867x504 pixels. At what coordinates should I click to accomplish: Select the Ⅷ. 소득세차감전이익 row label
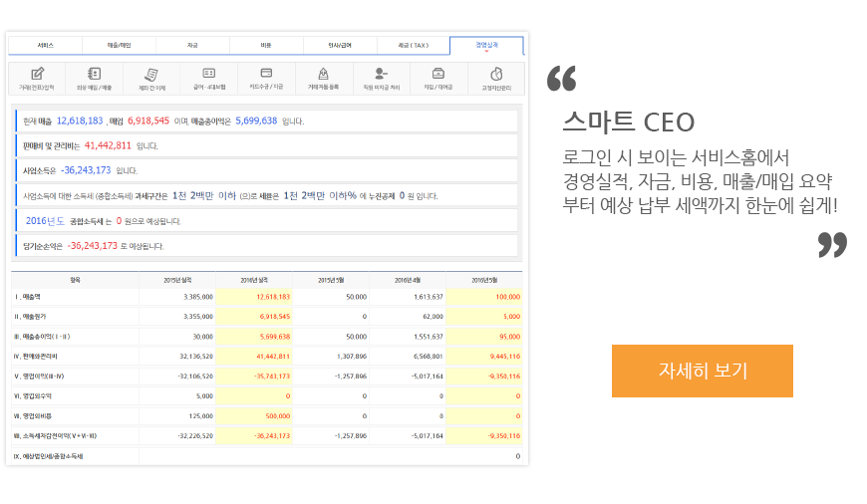tap(55, 436)
